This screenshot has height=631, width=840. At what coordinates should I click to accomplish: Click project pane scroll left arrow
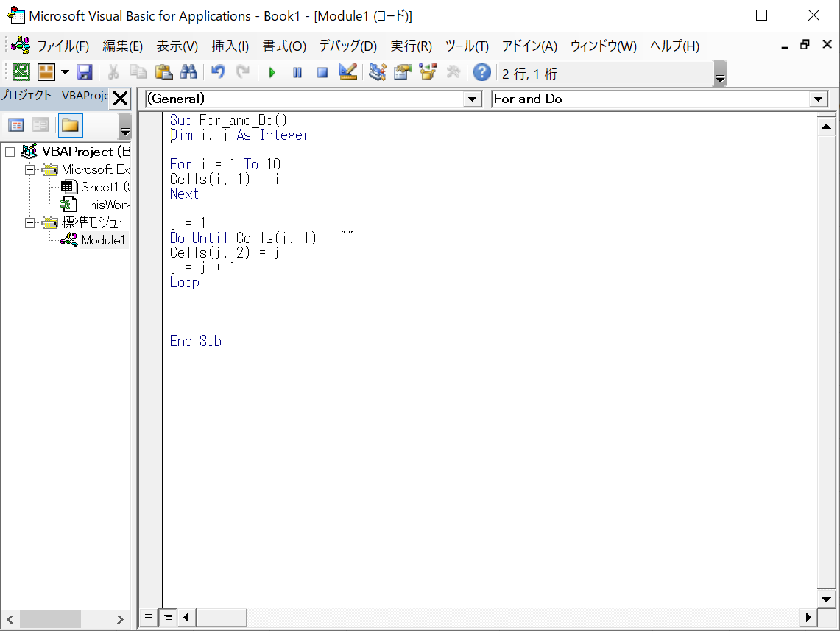10,619
